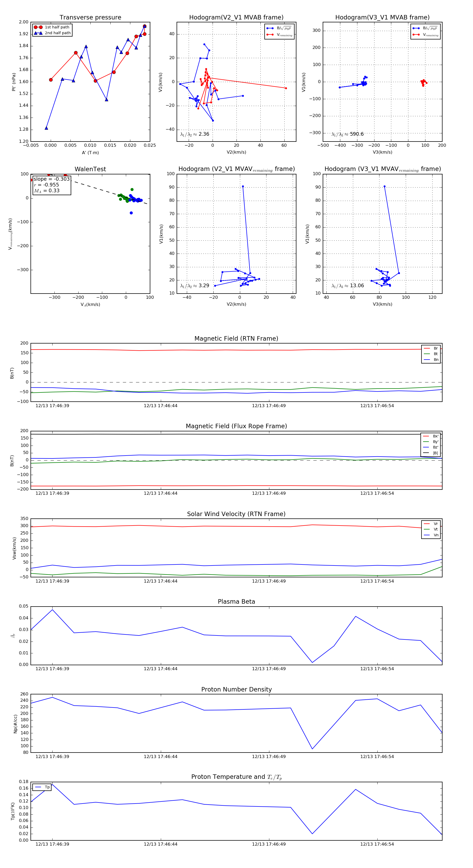Viewport: 473px width, 868px height.
Task: Click the "Hodogram(V2_V1 MVAB frame)" title
Action: (x=236, y=17)
